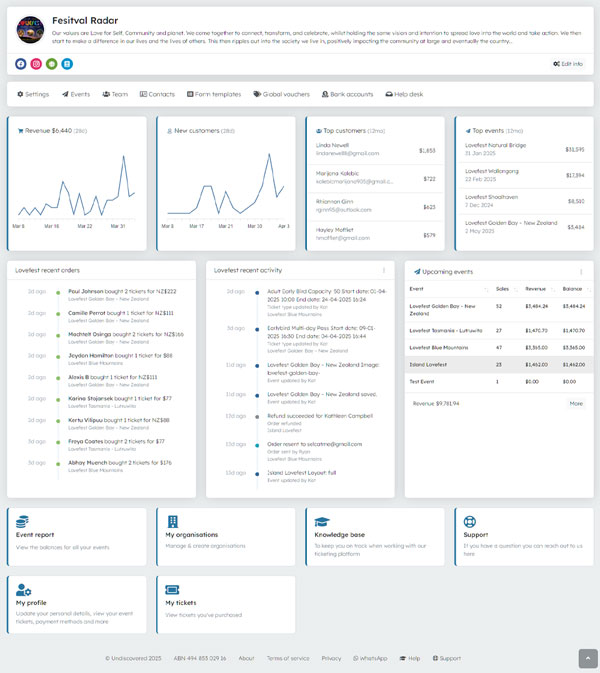600x673 pixels.
Task: Click the shopping cart icon beside Revenue
Action: [20, 131]
